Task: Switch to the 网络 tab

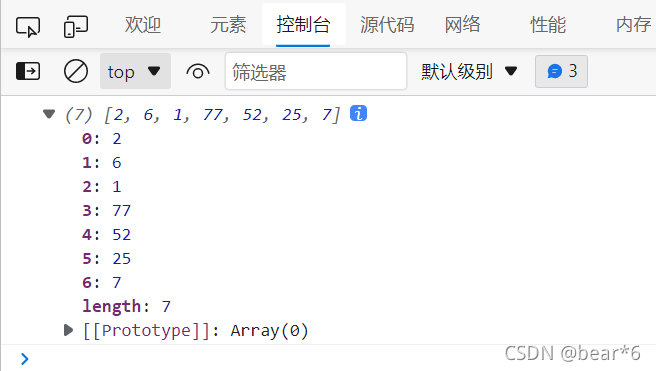Action: coord(462,25)
